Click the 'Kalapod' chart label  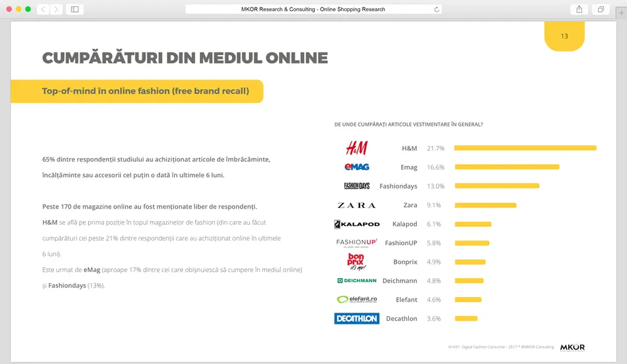pos(404,224)
